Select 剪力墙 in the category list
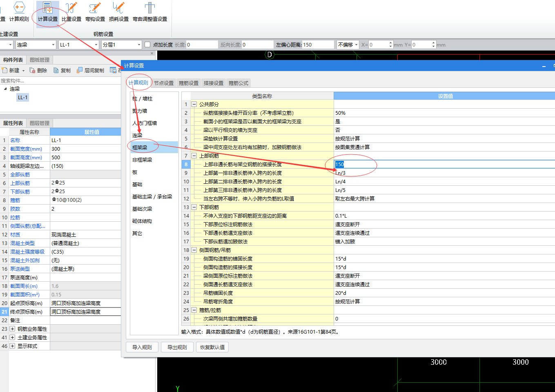The height and width of the screenshot is (392, 555). [154, 111]
